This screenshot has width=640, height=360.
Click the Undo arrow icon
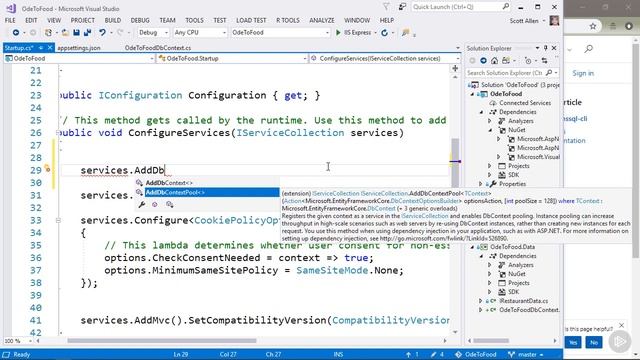[102, 33]
